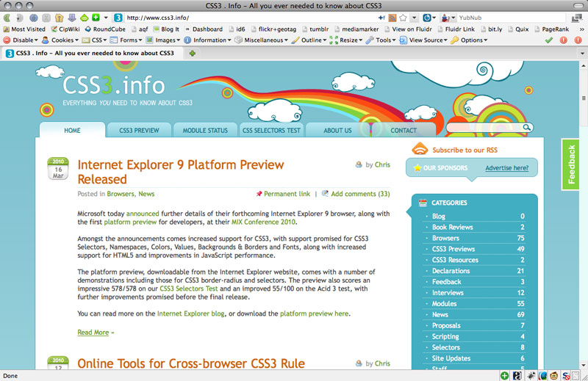588x381 pixels.
Task: Click the browser Back button
Action: tap(9, 17)
